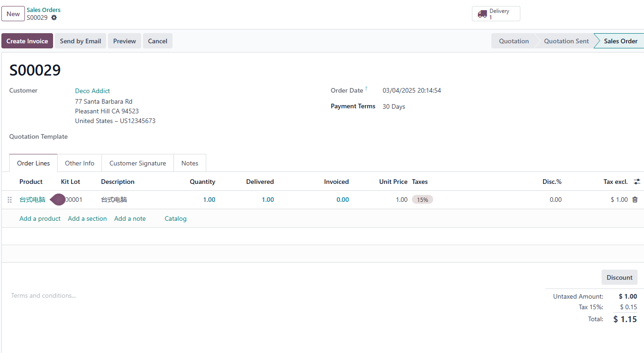The image size is (644, 353).
Task: Grab the order line drag handle
Action: (x=10, y=200)
